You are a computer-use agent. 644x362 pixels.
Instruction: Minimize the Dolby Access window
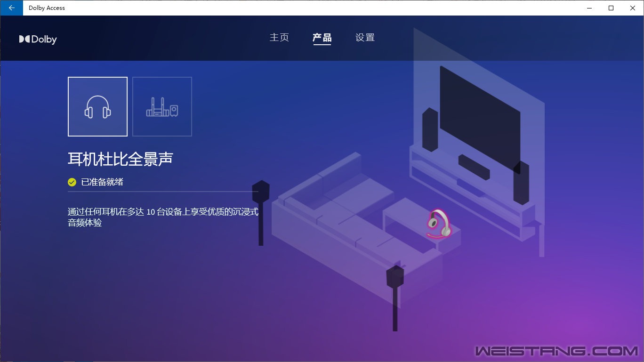click(x=589, y=8)
